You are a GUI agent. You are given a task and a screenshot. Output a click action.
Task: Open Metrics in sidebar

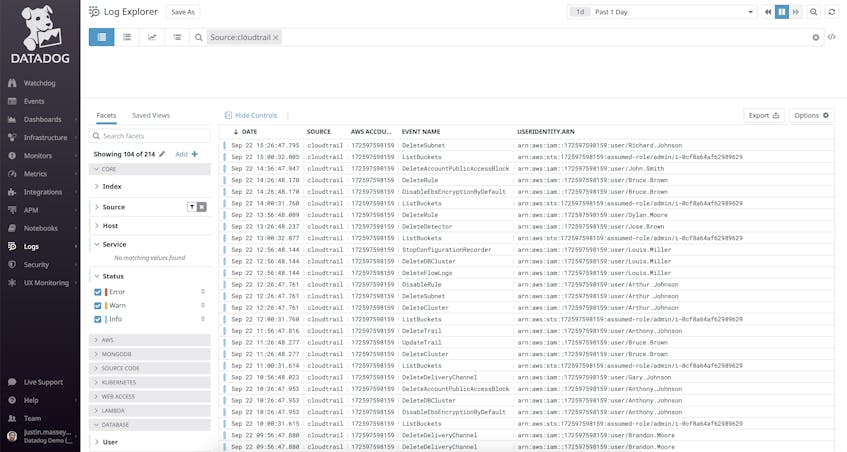click(x=35, y=174)
